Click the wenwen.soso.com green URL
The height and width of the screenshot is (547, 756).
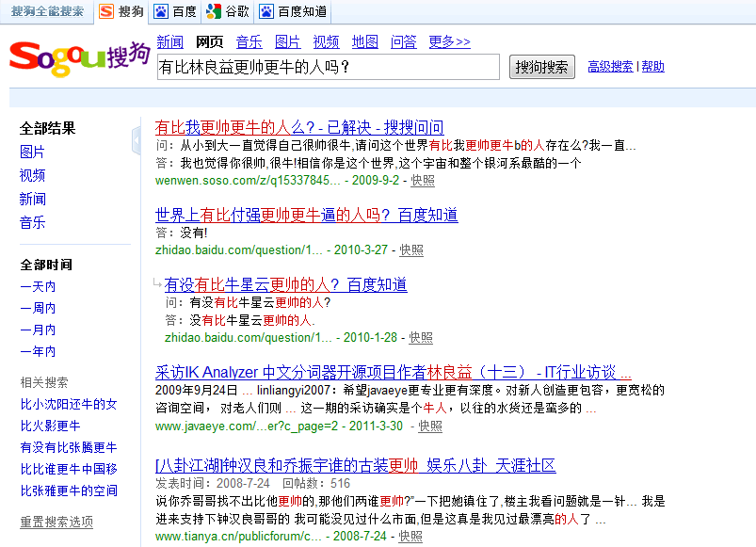pyautogui.click(x=248, y=181)
